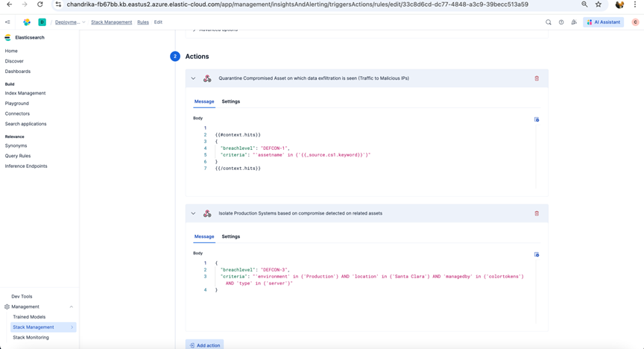The height and width of the screenshot is (349, 644).
Task: Click the help icon in the header
Action: (x=561, y=22)
